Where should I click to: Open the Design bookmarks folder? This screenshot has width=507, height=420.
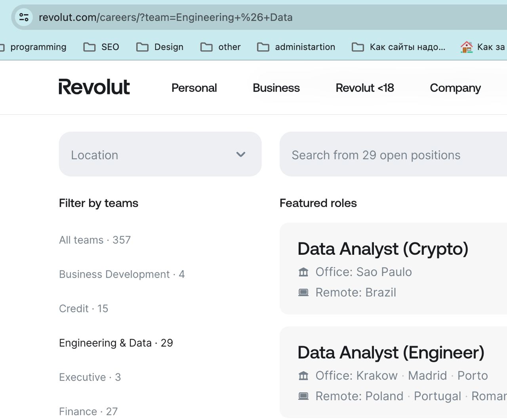pos(160,47)
